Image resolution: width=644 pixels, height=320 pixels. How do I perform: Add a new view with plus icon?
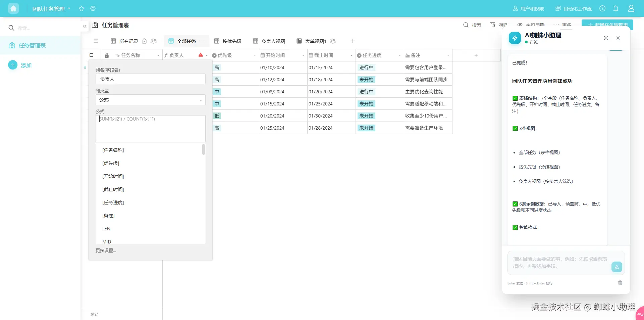pos(353,41)
